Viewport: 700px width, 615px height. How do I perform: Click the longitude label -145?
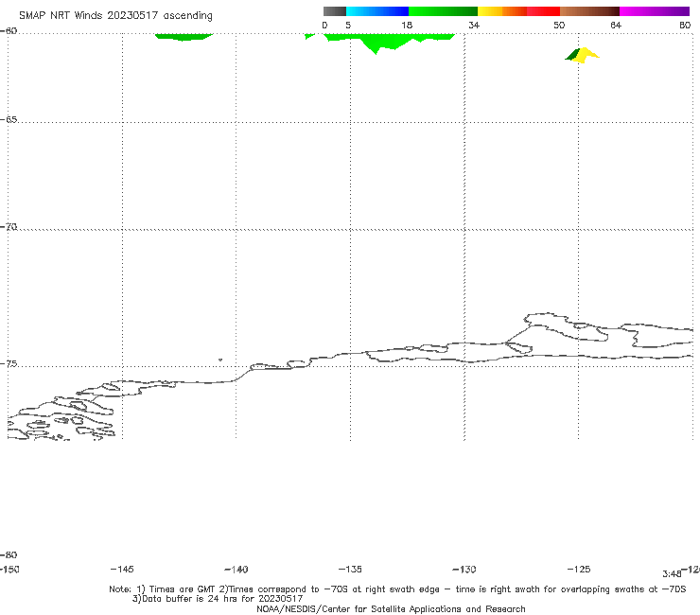click(122, 569)
